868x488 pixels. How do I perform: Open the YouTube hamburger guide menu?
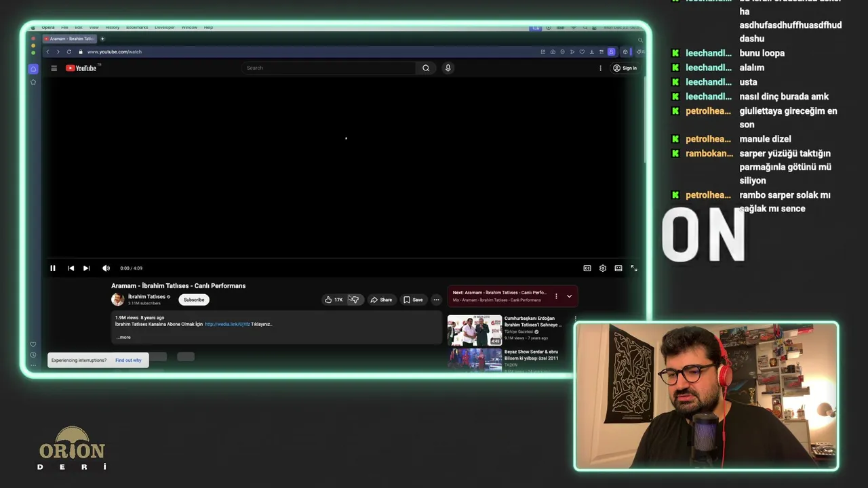pos(54,68)
